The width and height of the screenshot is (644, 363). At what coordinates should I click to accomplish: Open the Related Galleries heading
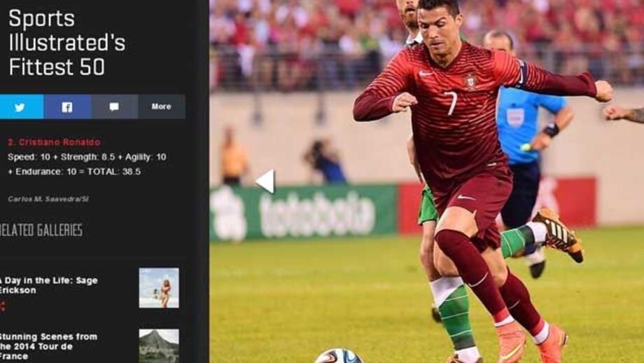tap(41, 231)
